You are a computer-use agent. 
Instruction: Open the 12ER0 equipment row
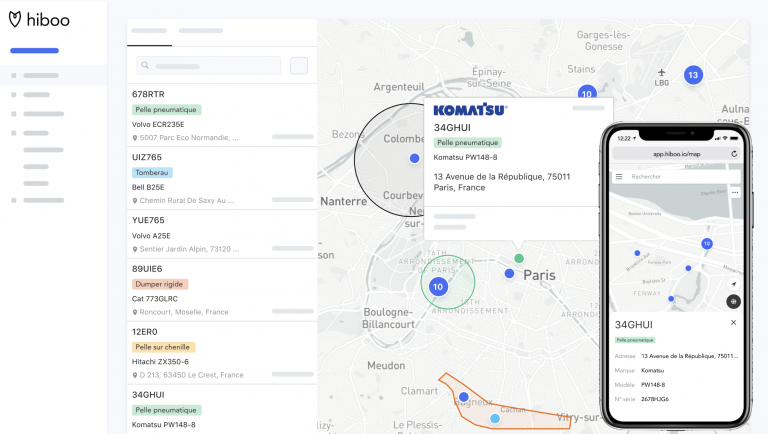pos(222,353)
